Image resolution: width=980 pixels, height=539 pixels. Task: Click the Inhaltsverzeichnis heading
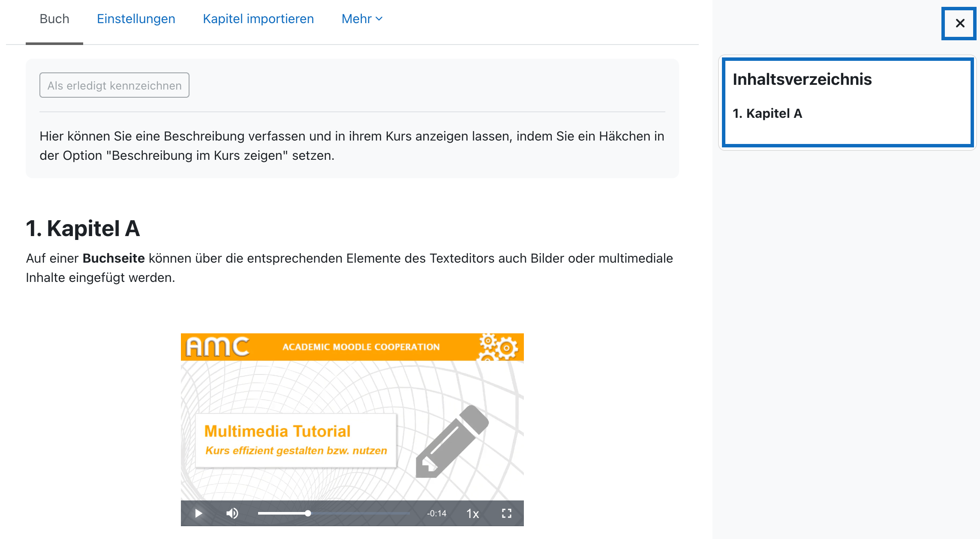[802, 79]
